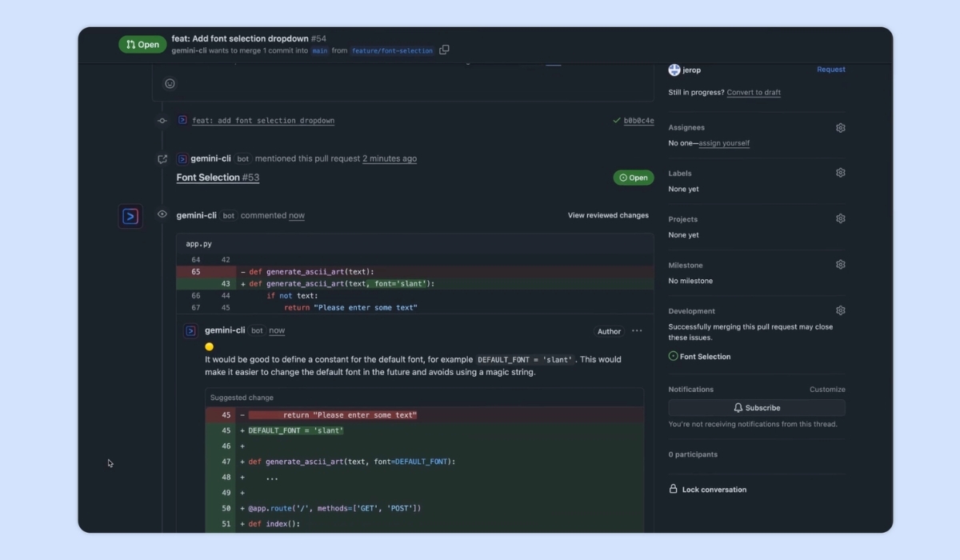Click assign yourself link

coord(724,143)
